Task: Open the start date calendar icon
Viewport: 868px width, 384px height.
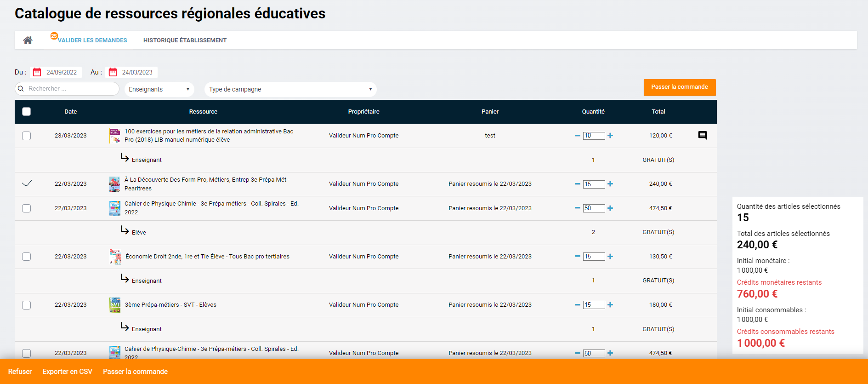Action: (x=37, y=72)
